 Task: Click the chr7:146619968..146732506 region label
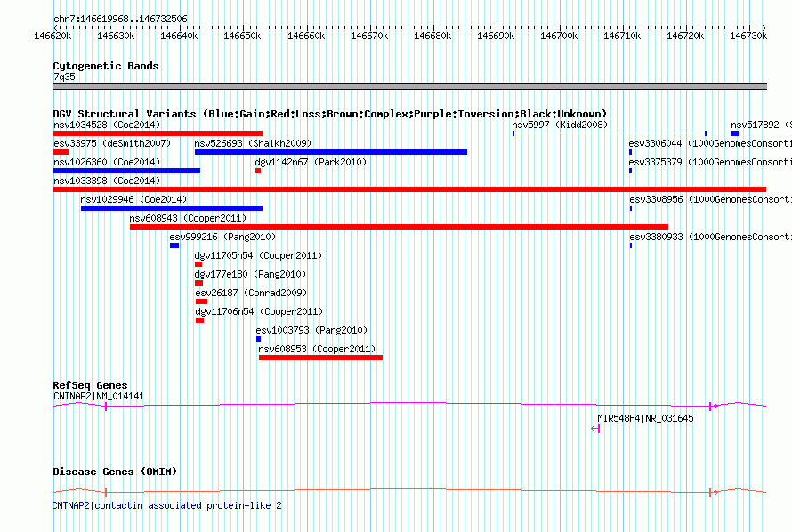(x=120, y=19)
